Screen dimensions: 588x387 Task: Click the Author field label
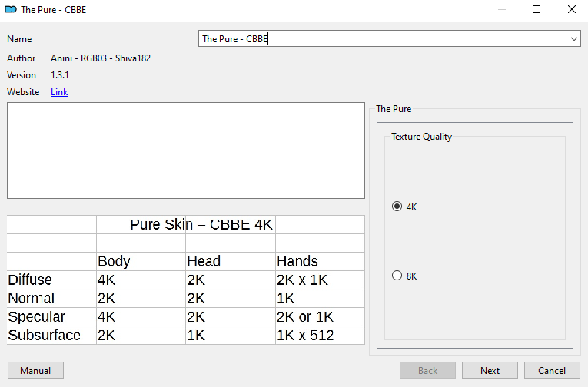coord(21,58)
